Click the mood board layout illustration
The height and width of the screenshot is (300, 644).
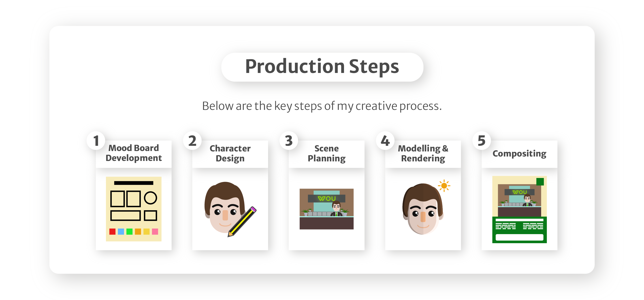[x=134, y=209]
